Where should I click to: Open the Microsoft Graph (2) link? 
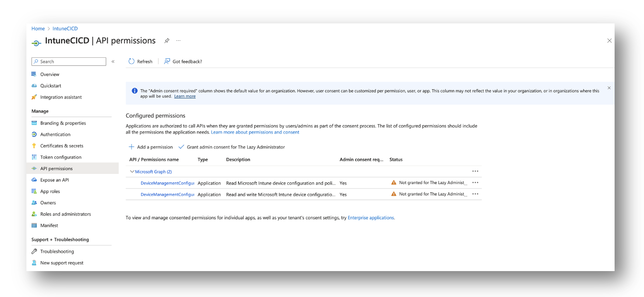(154, 172)
